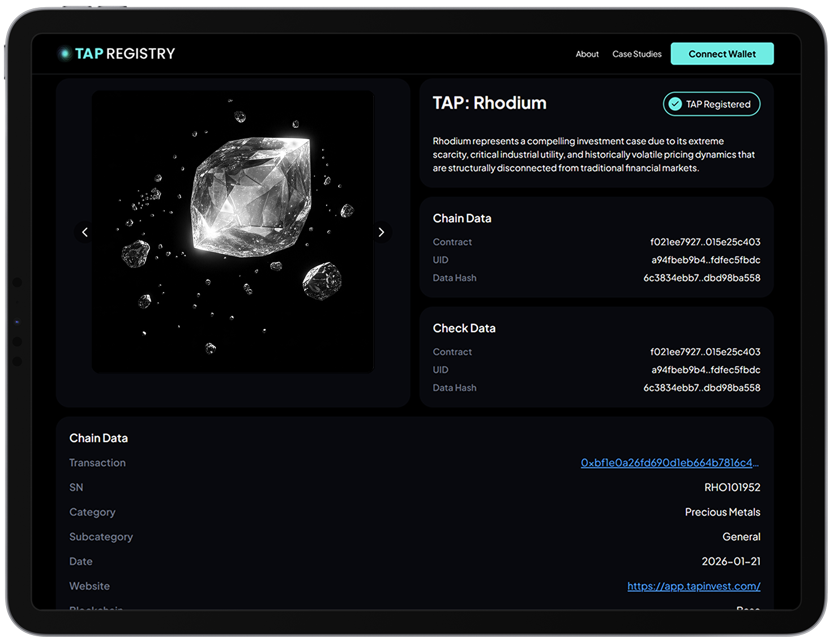The height and width of the screenshot is (644, 833).
Task: Visit the app.tapinvest.com website link
Action: click(x=694, y=586)
